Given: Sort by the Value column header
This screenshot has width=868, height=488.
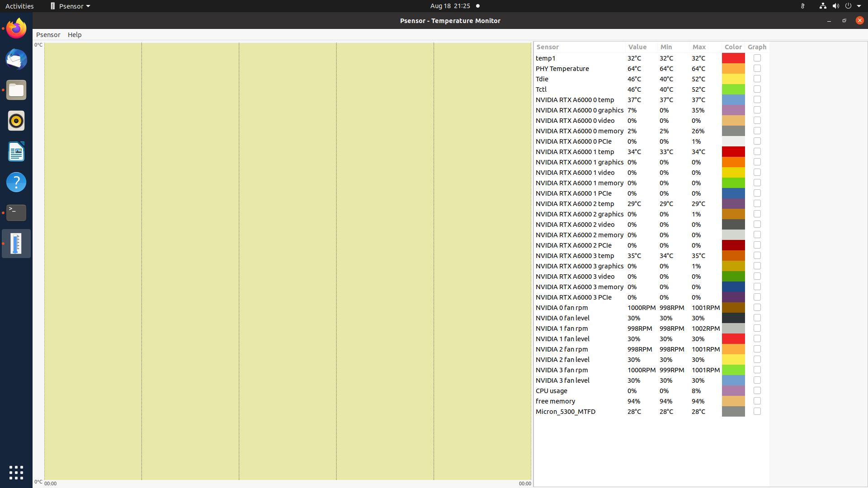Looking at the screenshot, I should pyautogui.click(x=642, y=47).
